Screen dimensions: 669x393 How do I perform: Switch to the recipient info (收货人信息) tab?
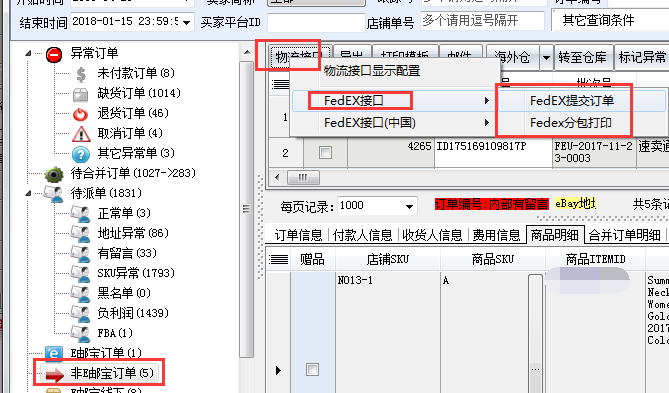(432, 235)
